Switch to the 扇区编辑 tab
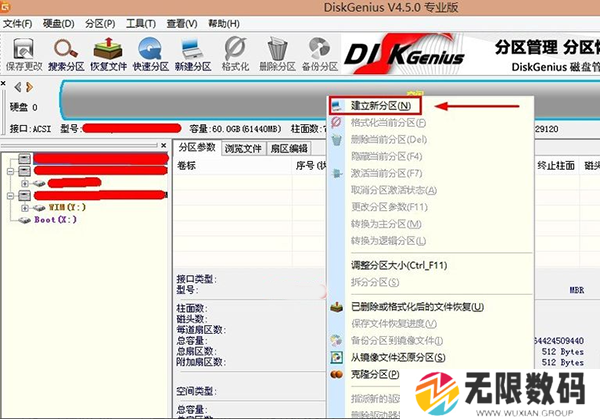 tap(289, 148)
